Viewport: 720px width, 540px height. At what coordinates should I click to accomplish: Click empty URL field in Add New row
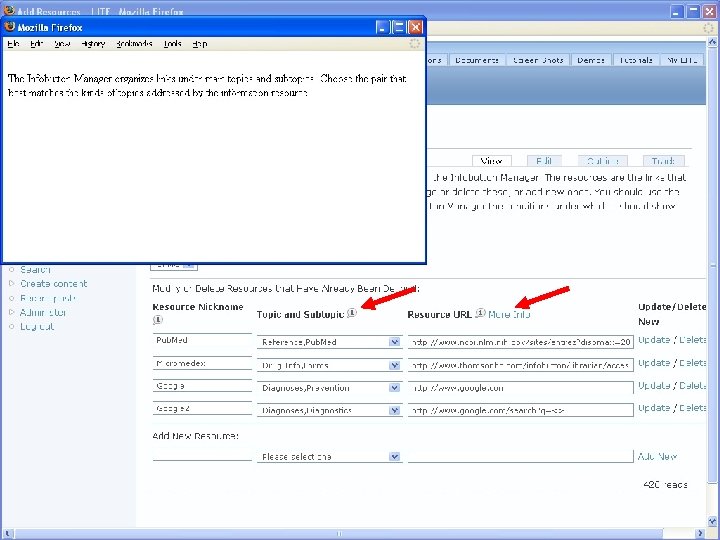(521, 456)
